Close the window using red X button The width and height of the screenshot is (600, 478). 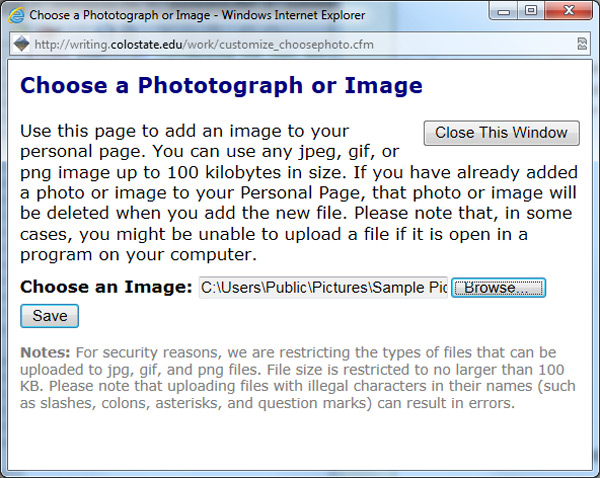click(569, 11)
